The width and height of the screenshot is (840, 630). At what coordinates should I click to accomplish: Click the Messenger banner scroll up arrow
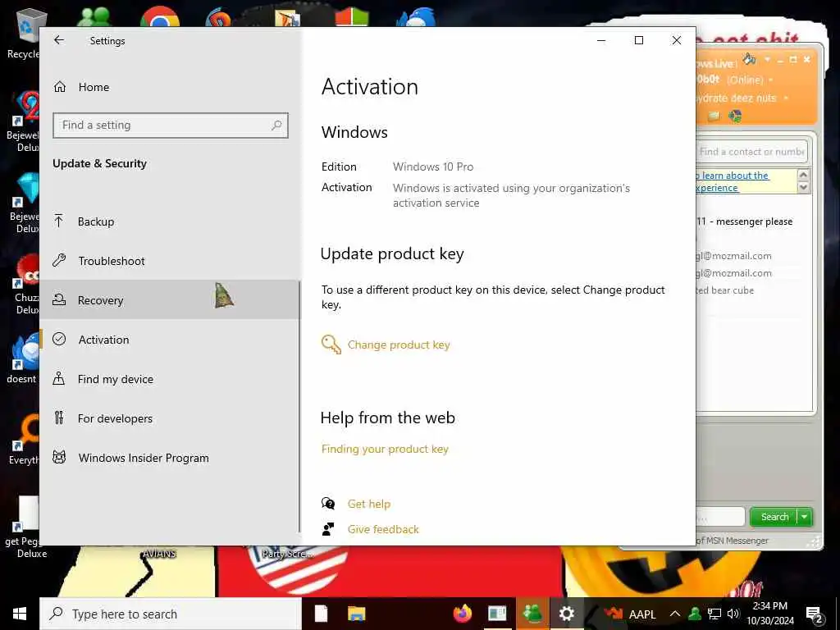pos(803,175)
